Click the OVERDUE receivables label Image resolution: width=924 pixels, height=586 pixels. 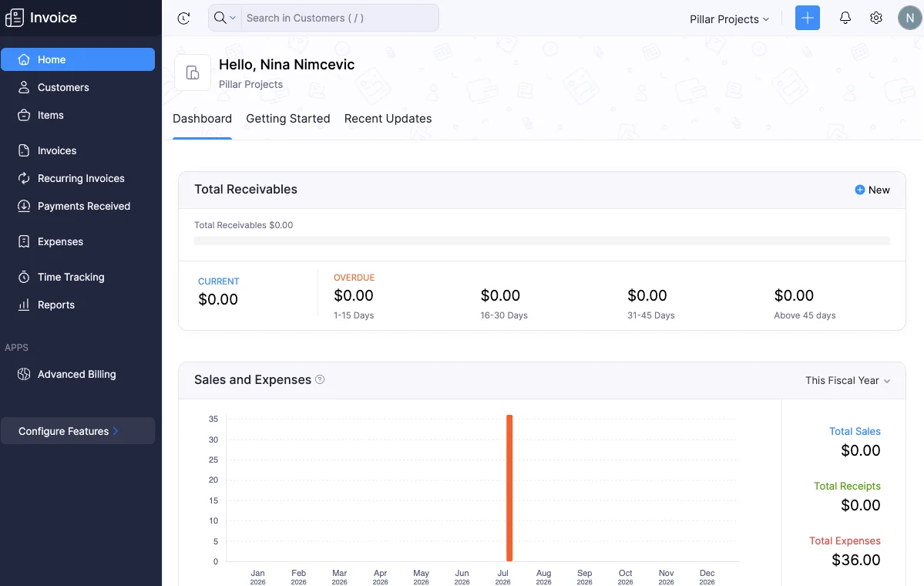354,277
